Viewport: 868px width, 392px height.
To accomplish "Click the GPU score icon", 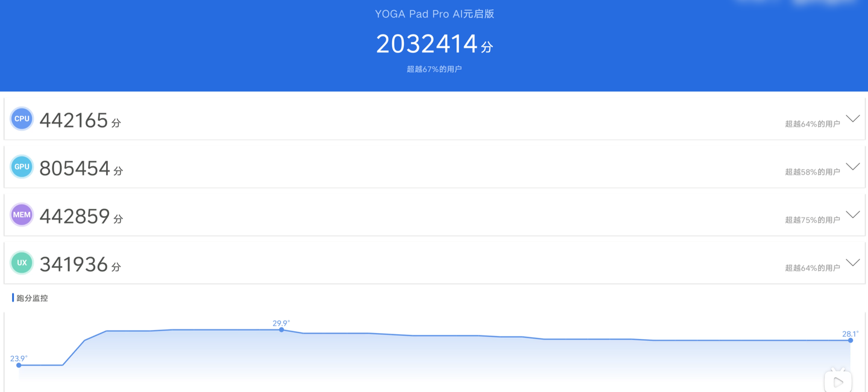I will coord(22,167).
